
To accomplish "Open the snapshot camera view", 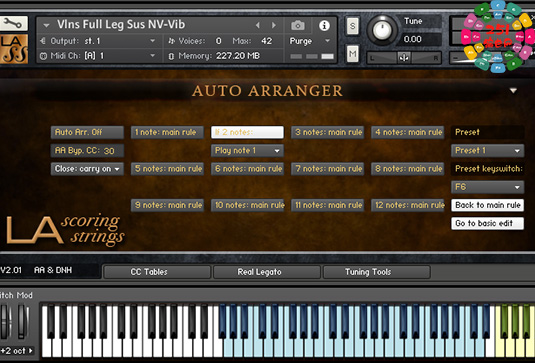I will coord(298,25).
